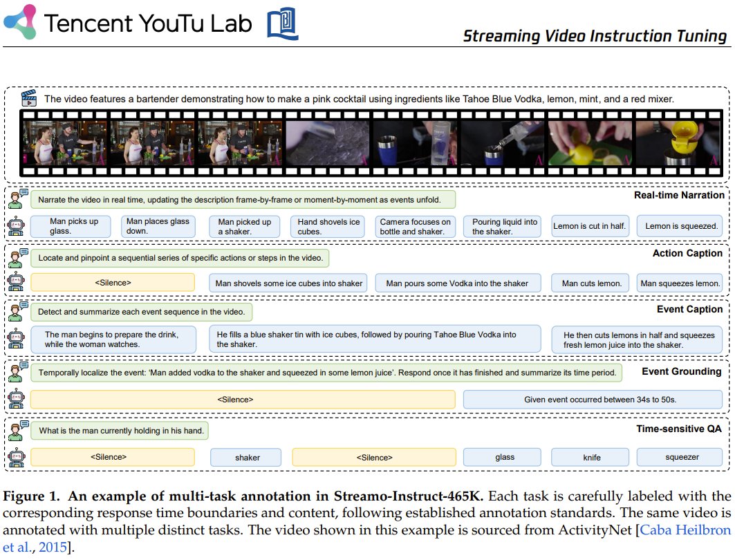Click the robot icon in Event Grounding row
This screenshot has height=560, width=735.
point(17,399)
